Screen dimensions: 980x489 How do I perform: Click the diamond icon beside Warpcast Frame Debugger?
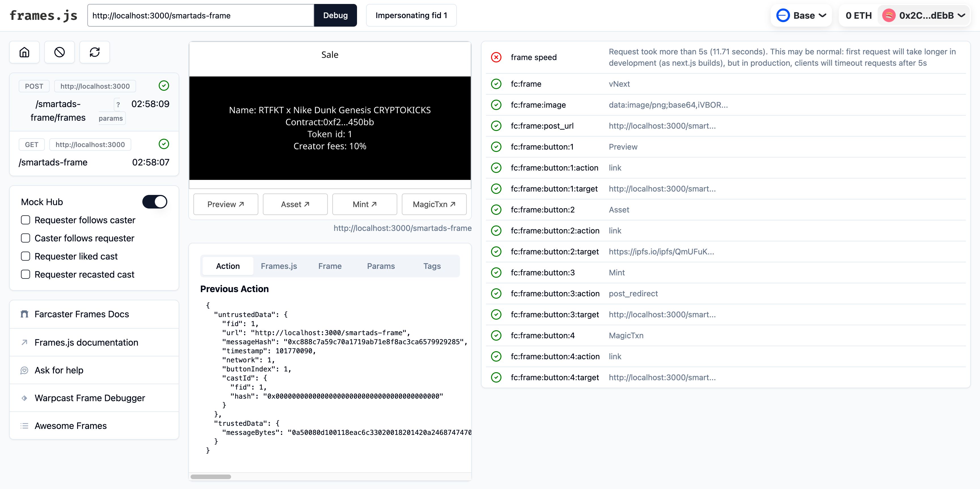[x=24, y=398]
